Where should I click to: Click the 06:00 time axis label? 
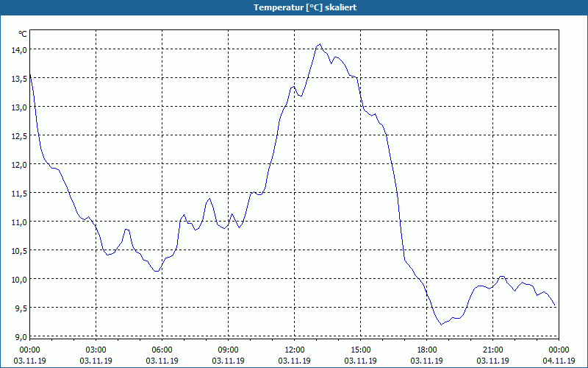[162, 350]
